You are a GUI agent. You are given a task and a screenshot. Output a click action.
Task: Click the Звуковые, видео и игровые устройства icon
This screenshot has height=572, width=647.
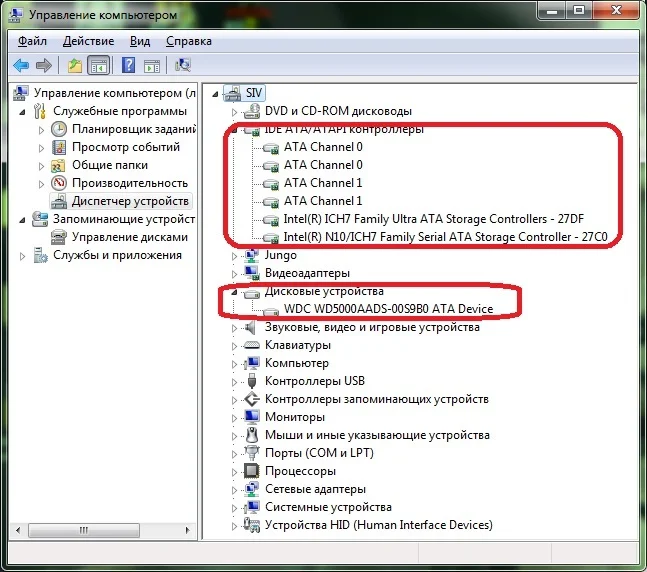tap(250, 328)
